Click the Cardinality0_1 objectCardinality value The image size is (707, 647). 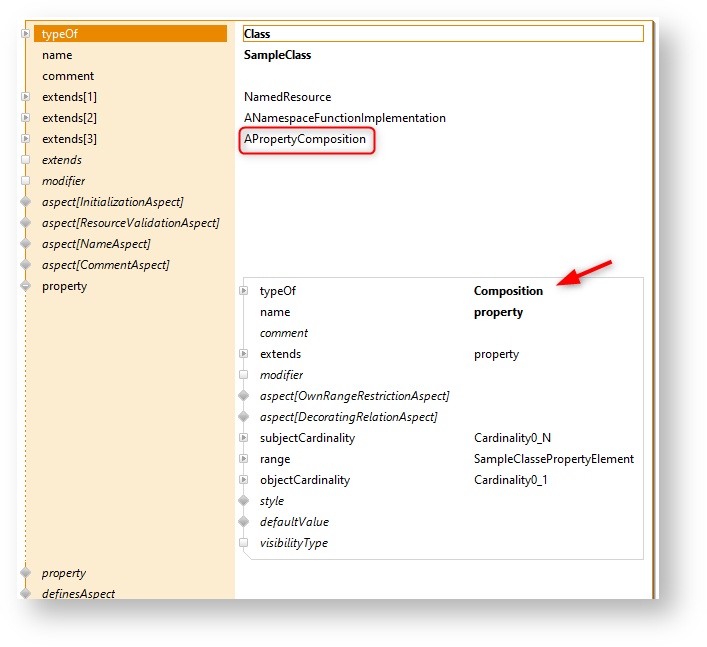tap(510, 480)
